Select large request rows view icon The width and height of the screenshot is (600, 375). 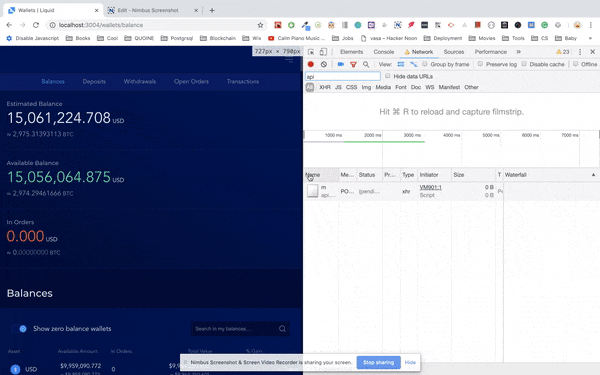401,64
